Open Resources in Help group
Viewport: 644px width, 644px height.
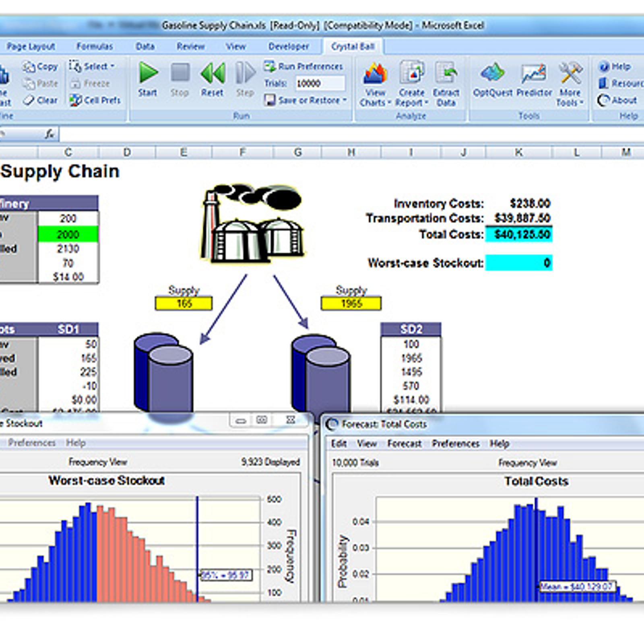(x=621, y=83)
